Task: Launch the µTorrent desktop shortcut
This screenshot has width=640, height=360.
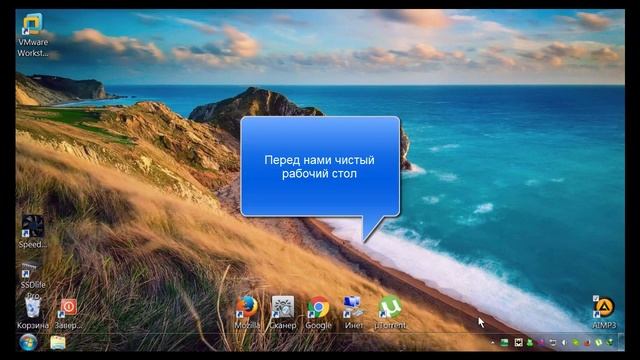Action: [x=390, y=313]
